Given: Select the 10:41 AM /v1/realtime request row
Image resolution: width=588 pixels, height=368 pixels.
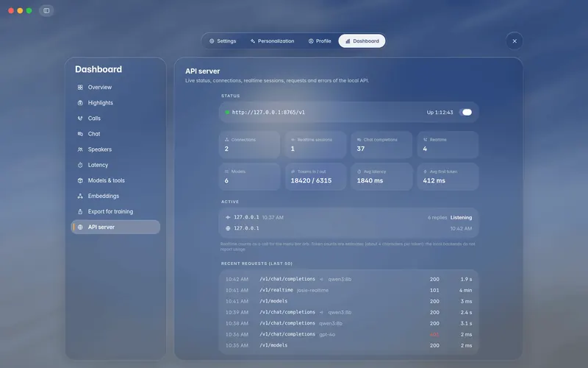Looking at the screenshot, I should pos(348,290).
